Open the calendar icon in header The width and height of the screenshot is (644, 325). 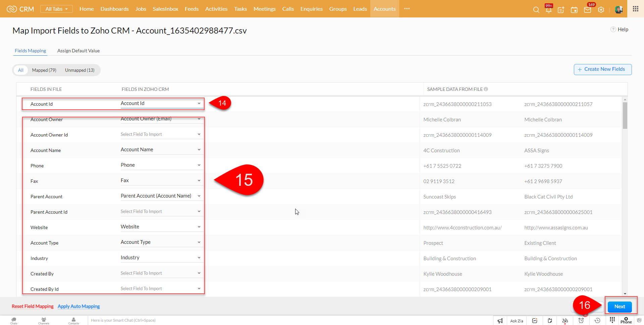(574, 10)
